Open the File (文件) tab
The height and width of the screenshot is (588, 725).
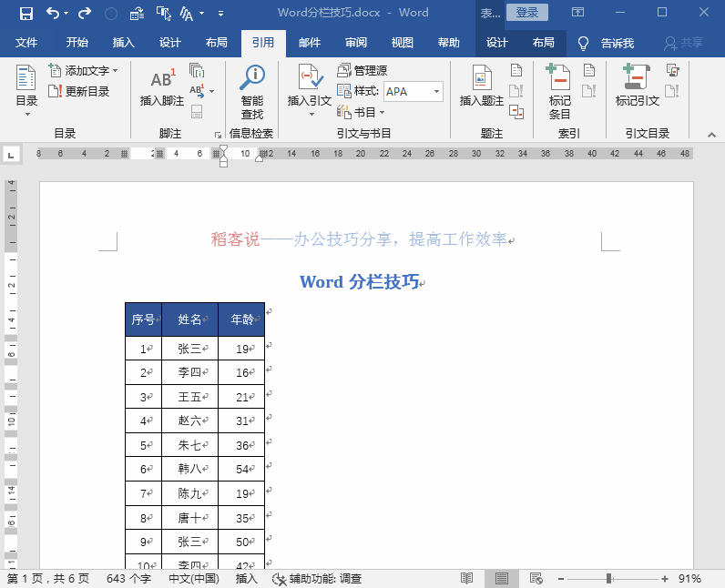[26, 43]
